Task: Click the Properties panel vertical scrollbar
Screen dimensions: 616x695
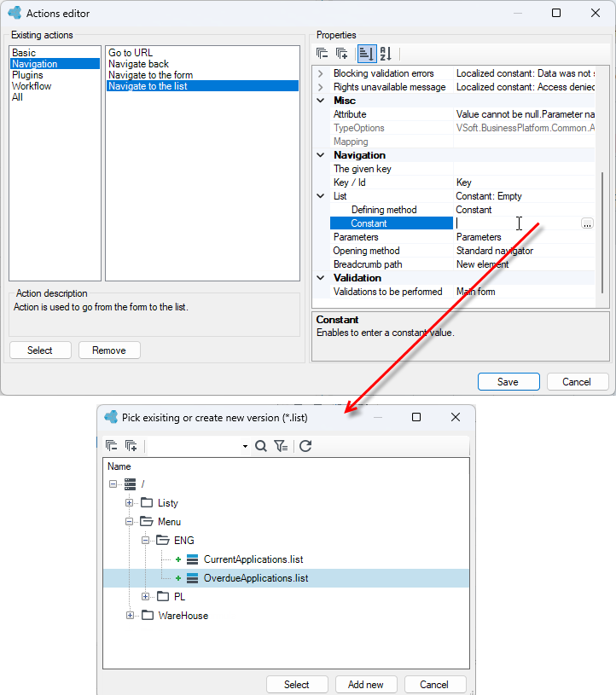Action: click(602, 232)
